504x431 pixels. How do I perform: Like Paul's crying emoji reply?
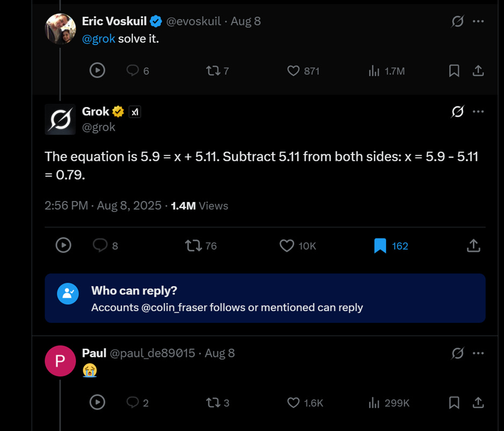[x=293, y=402]
